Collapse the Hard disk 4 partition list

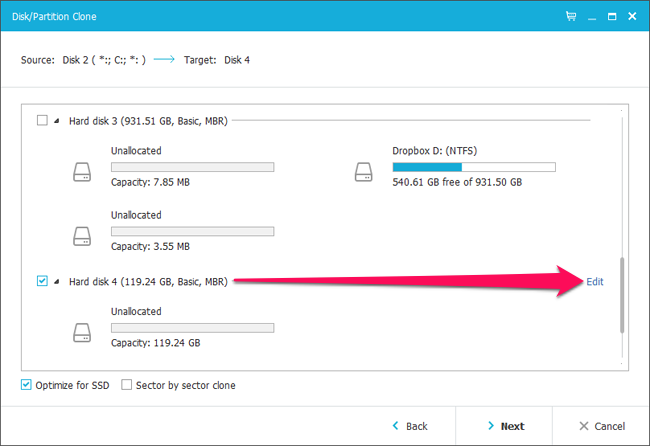[58, 282]
